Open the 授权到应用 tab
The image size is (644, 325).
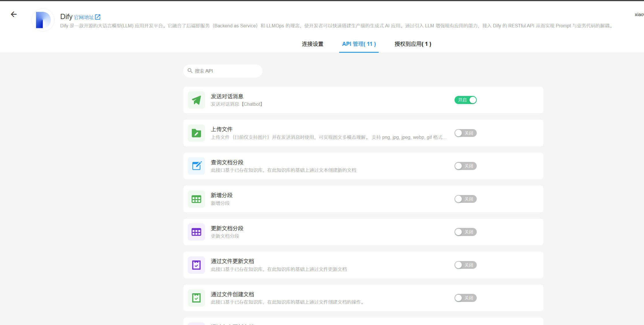413,44
